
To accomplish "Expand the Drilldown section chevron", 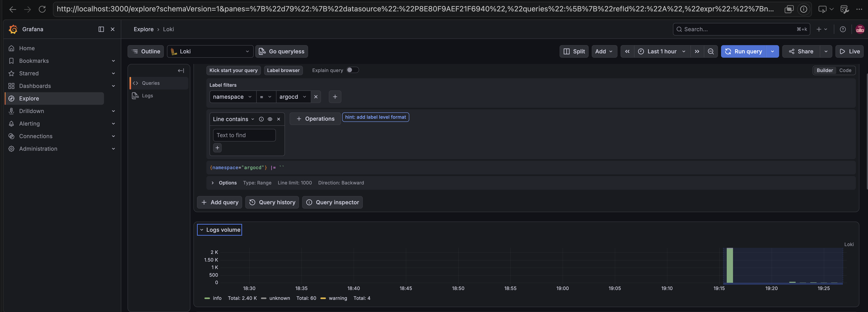I will click(x=113, y=111).
